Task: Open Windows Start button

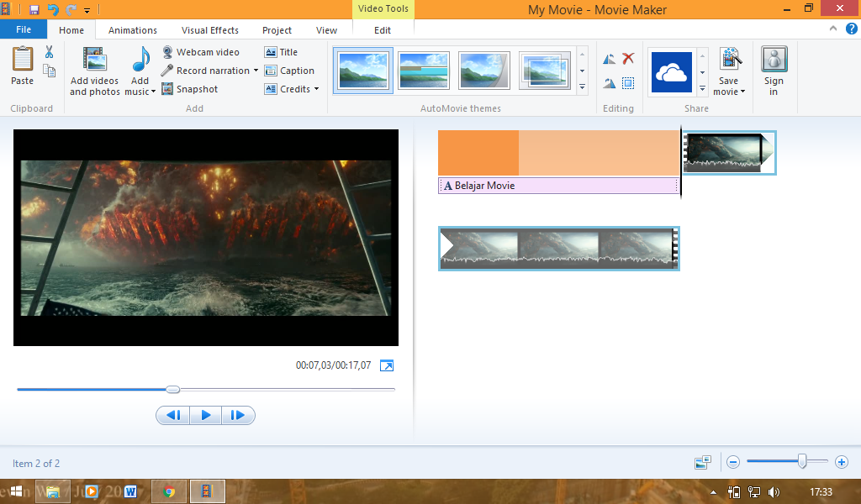Action: coord(16,491)
